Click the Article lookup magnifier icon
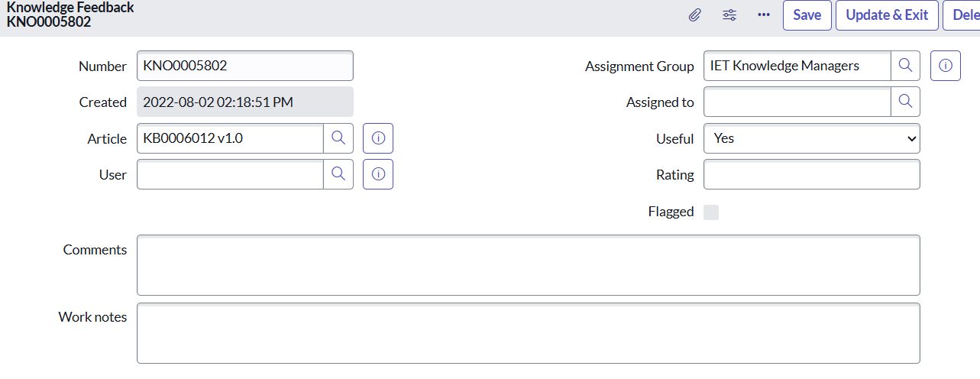 click(x=338, y=138)
